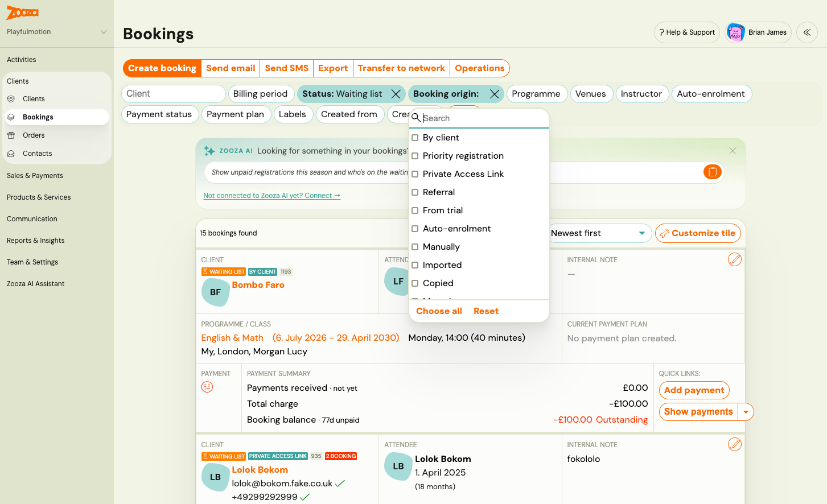Check the By client origin option

pos(415,138)
